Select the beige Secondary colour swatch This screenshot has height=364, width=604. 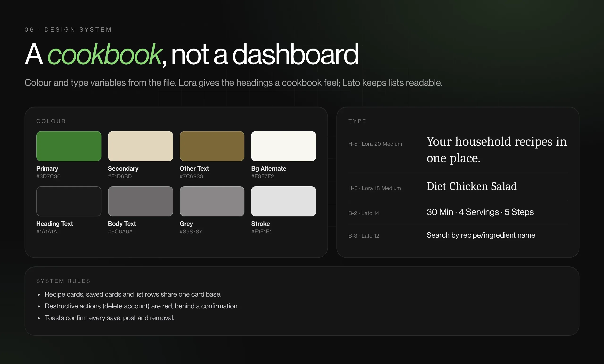click(140, 146)
